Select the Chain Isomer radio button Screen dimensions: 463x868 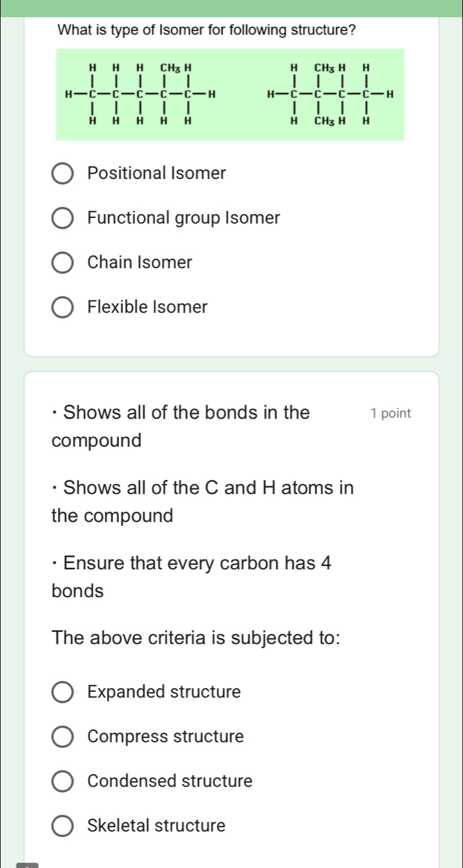(63, 263)
